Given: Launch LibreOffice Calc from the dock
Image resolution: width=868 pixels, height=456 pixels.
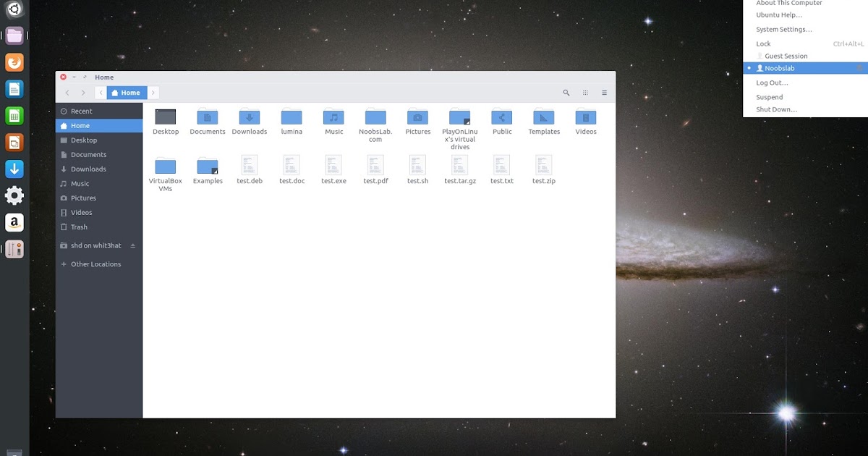Looking at the screenshot, I should tap(14, 115).
